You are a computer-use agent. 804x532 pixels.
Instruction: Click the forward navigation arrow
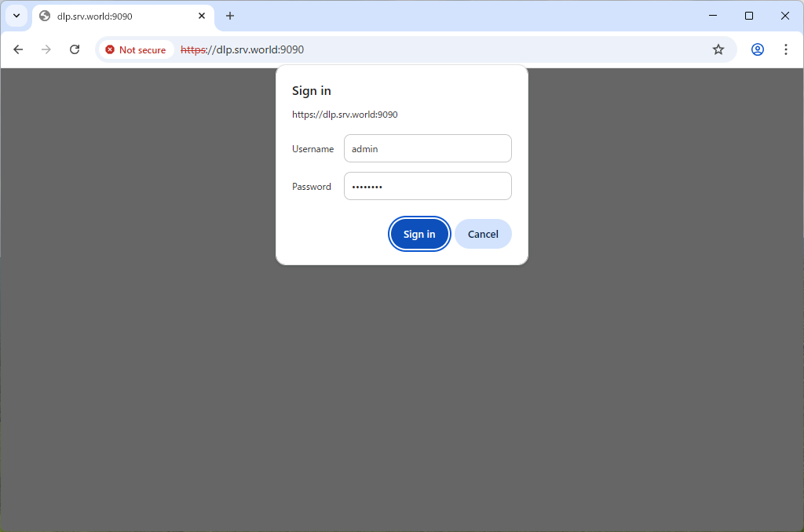[46, 49]
